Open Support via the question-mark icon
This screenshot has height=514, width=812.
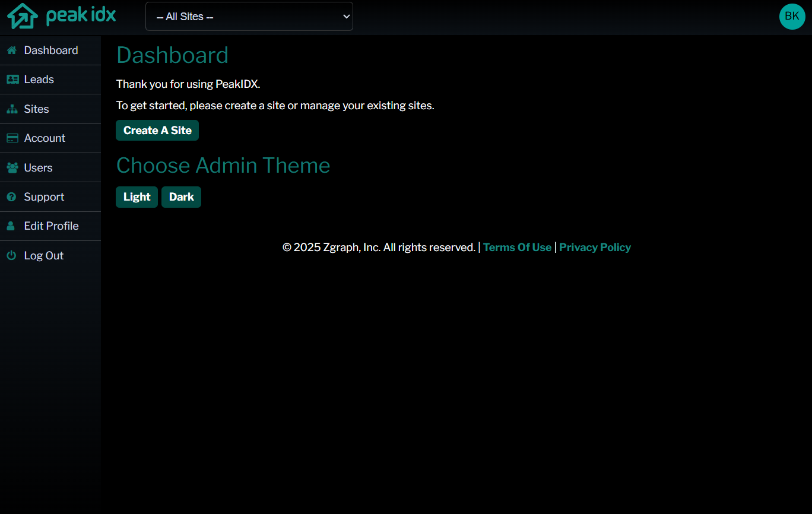point(11,196)
